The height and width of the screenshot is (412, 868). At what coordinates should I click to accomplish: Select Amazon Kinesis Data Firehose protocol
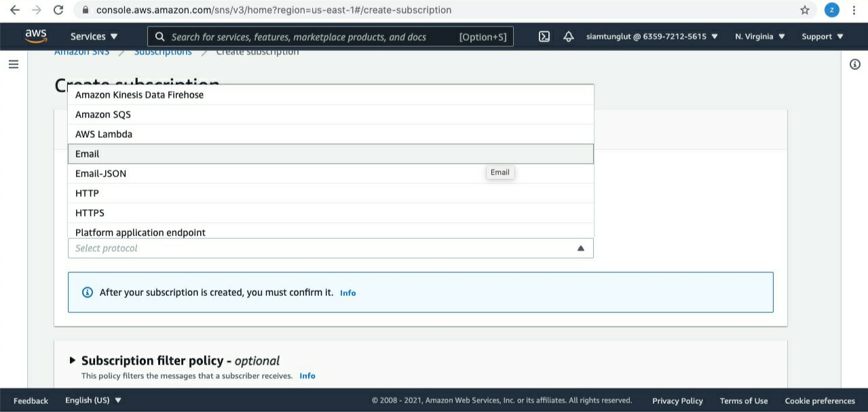pyautogui.click(x=331, y=95)
